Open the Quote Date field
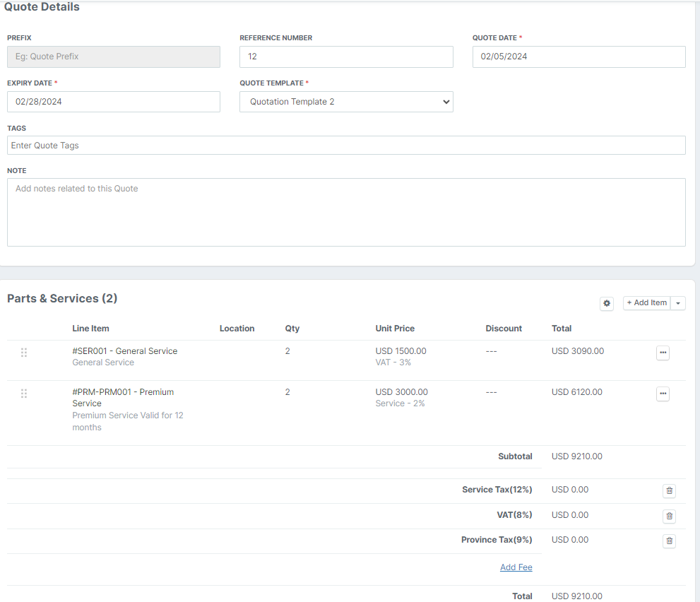Screen dimensions: 700x602 579,57
